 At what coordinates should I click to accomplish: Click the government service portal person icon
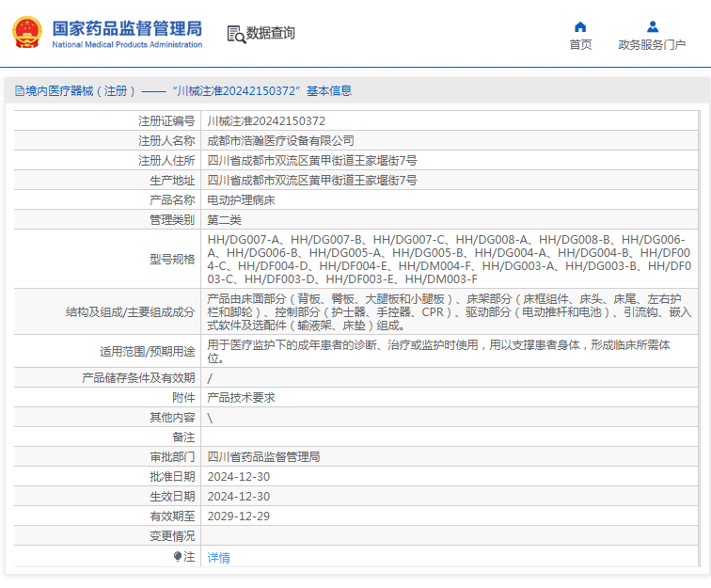653,27
